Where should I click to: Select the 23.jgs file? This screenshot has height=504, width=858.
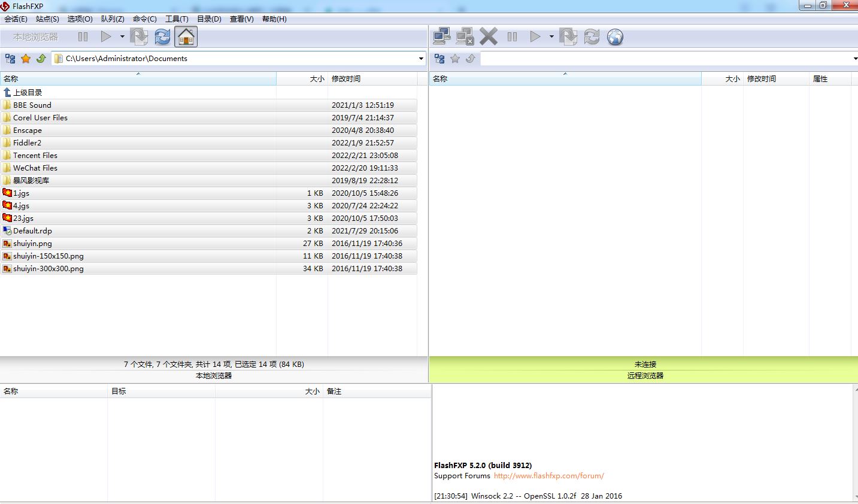[208, 218]
